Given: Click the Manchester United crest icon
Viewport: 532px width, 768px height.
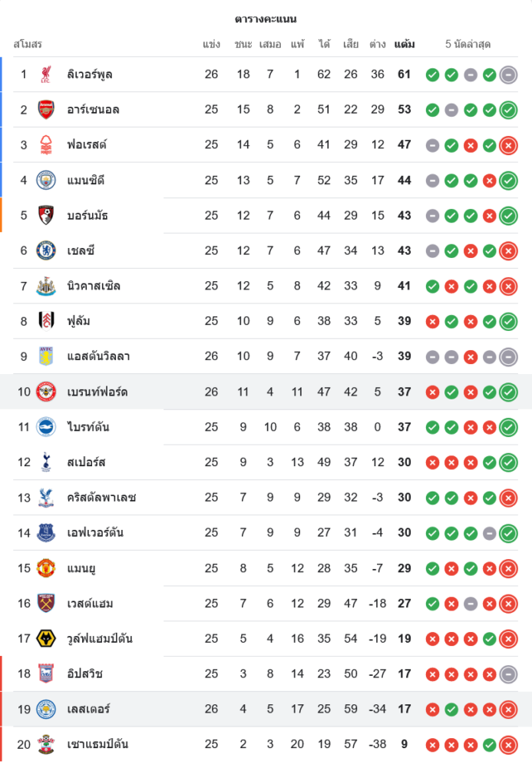Looking at the screenshot, I should point(46,568).
